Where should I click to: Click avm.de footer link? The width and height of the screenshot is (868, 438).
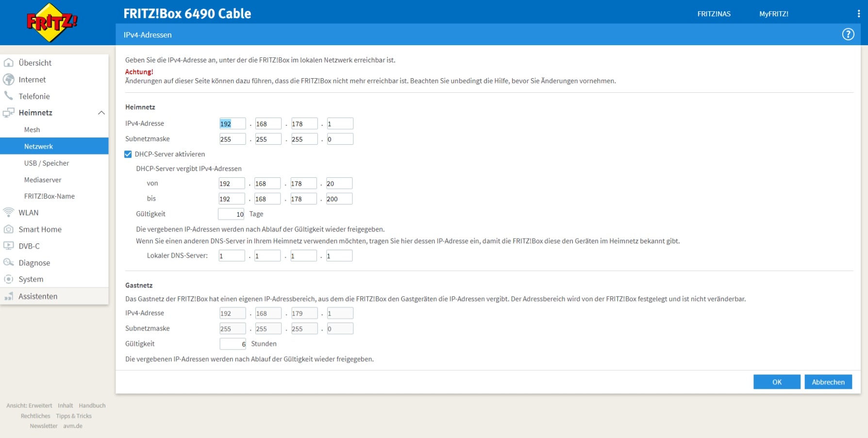tap(73, 426)
